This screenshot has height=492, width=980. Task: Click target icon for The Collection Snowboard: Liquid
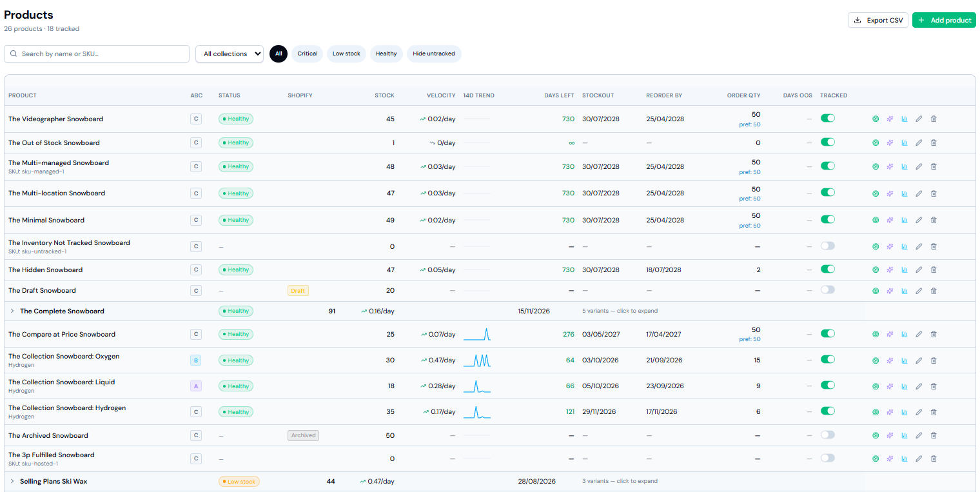[876, 386]
